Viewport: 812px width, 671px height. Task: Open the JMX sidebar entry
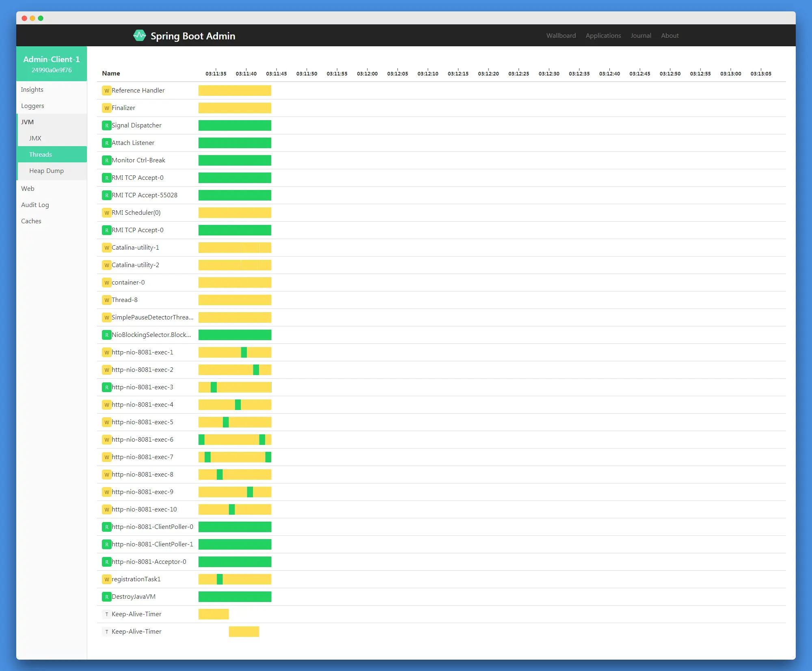(x=35, y=138)
